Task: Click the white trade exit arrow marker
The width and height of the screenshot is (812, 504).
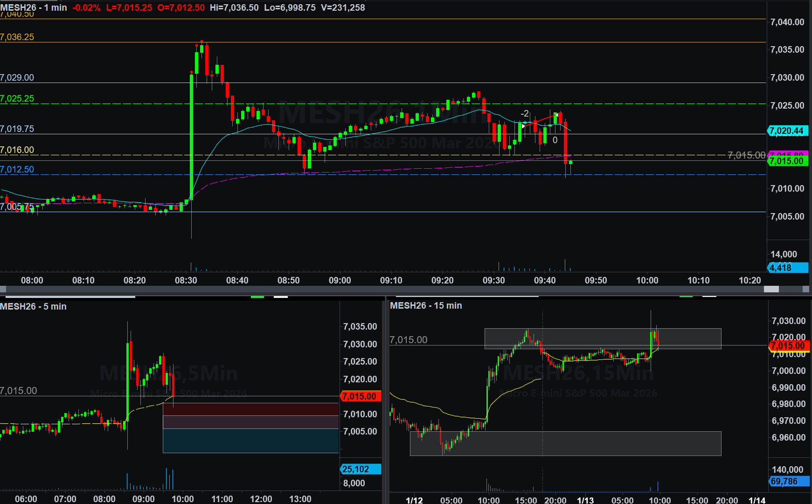Action: (x=556, y=115)
